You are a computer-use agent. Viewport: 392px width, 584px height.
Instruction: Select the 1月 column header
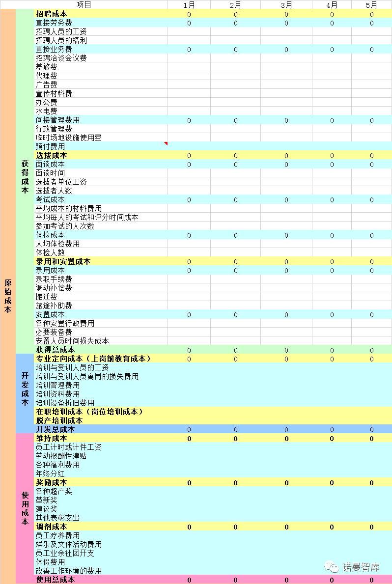[189, 4]
